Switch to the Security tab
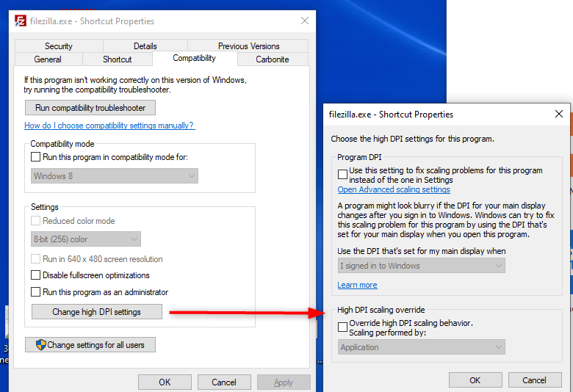This screenshot has width=573, height=392. (x=59, y=46)
